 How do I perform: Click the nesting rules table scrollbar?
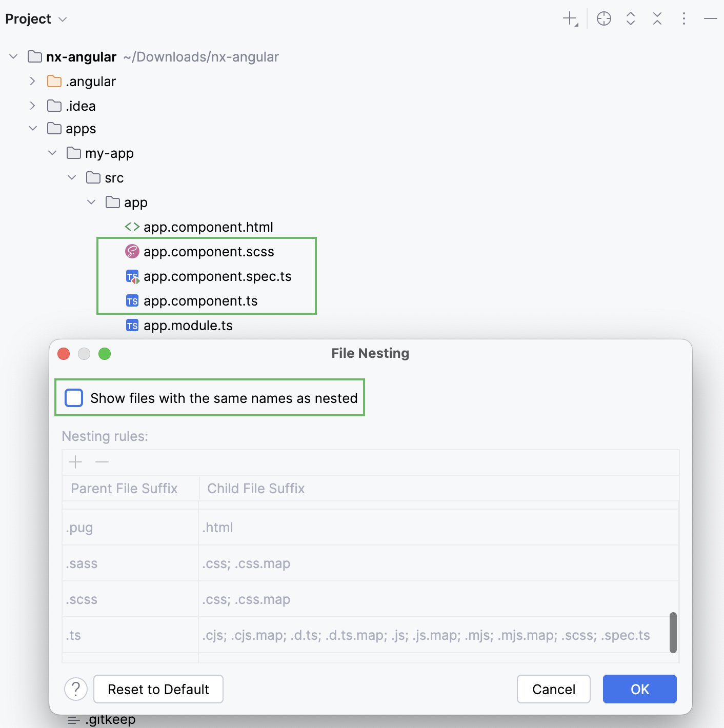(x=673, y=632)
